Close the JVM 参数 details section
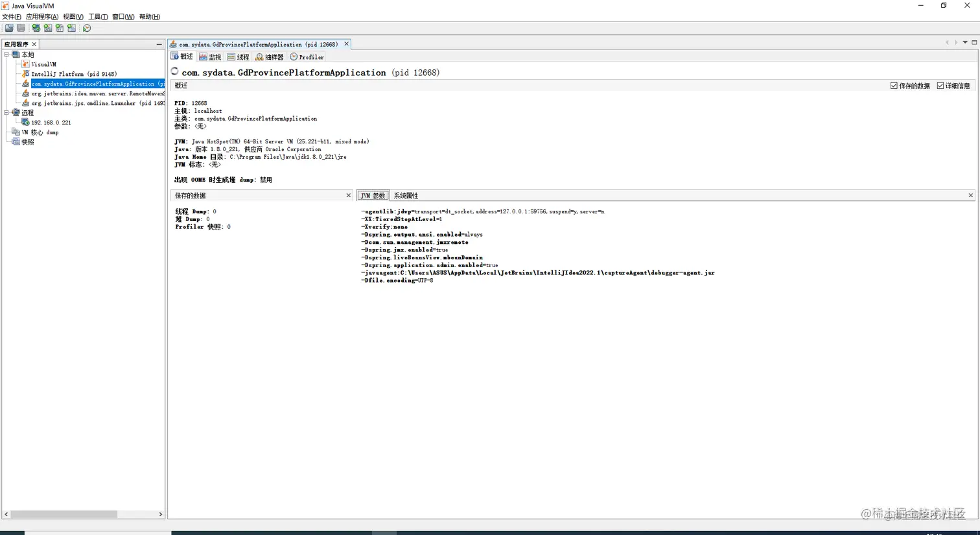Viewport: 980px width, 535px height. click(970, 195)
